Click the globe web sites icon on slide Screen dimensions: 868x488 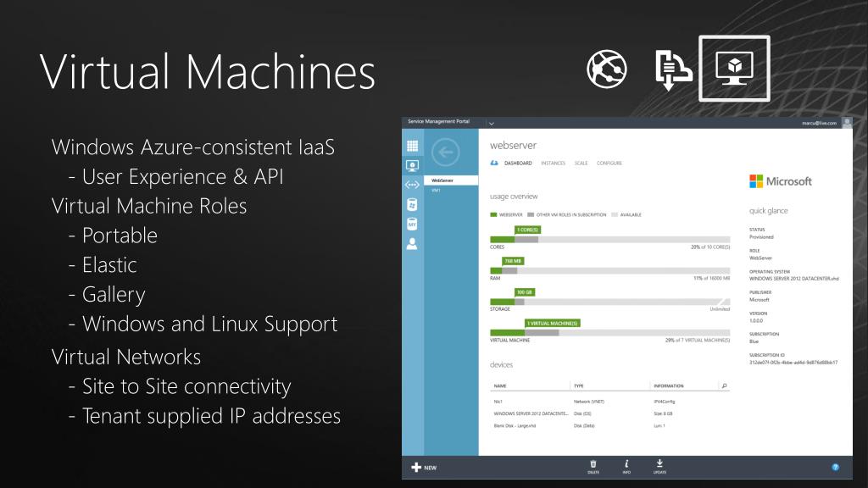tap(607, 69)
